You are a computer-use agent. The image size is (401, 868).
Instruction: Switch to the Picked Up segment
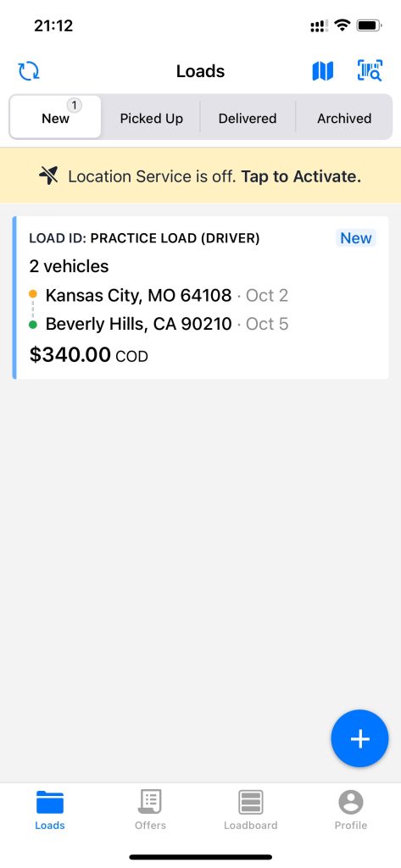tap(151, 119)
